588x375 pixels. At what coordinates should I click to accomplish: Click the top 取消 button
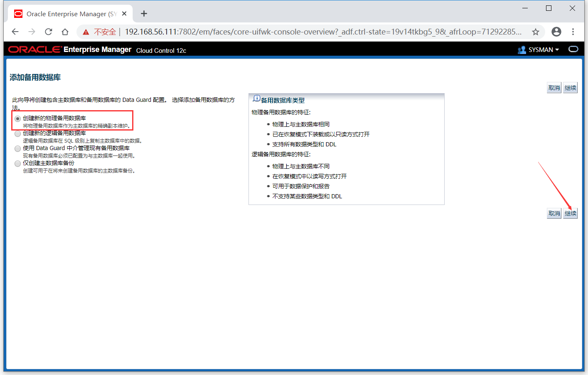[554, 88]
